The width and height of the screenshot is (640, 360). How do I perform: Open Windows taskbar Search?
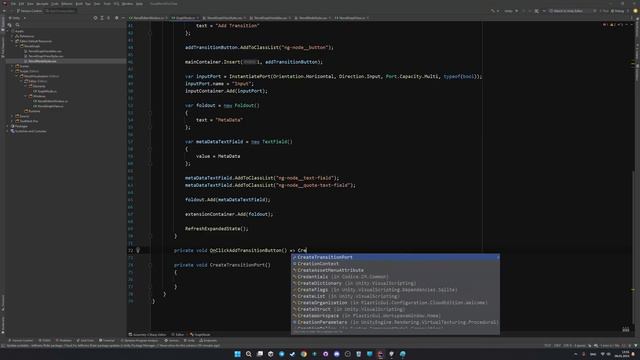[x=249, y=354]
